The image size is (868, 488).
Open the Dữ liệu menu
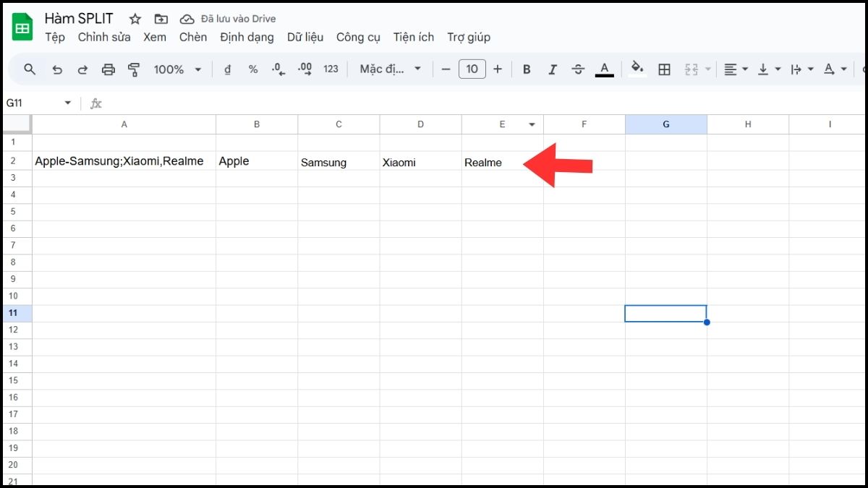click(x=304, y=37)
